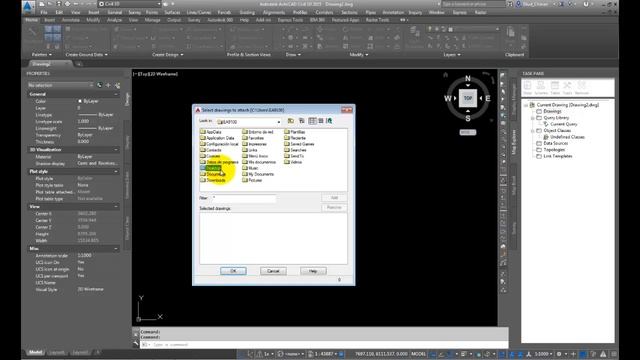Collapse the 3D Visualization section in Properties
This screenshot has height=360, width=640.
pyautogui.click(x=116, y=150)
